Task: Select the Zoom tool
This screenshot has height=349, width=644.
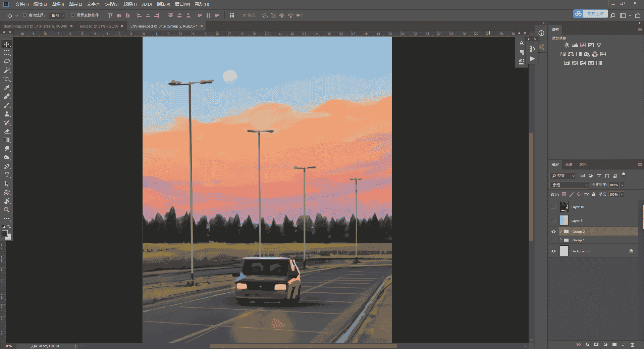Action: [x=7, y=210]
